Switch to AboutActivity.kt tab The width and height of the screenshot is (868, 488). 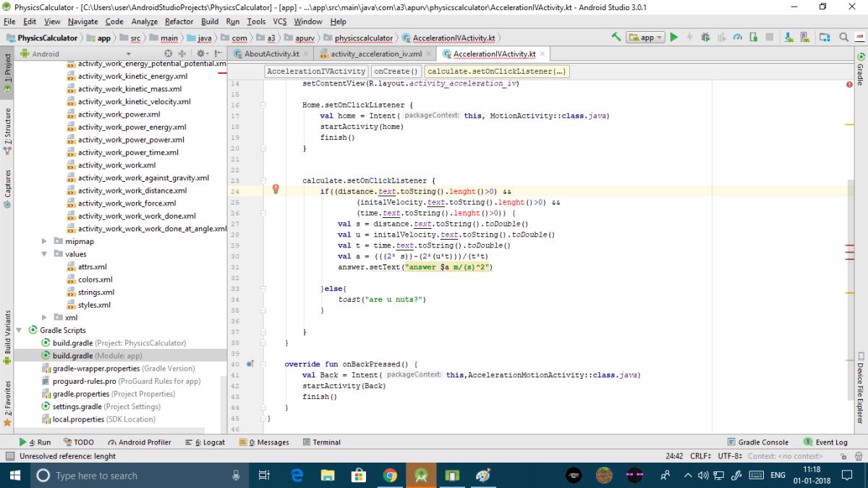[271, 54]
